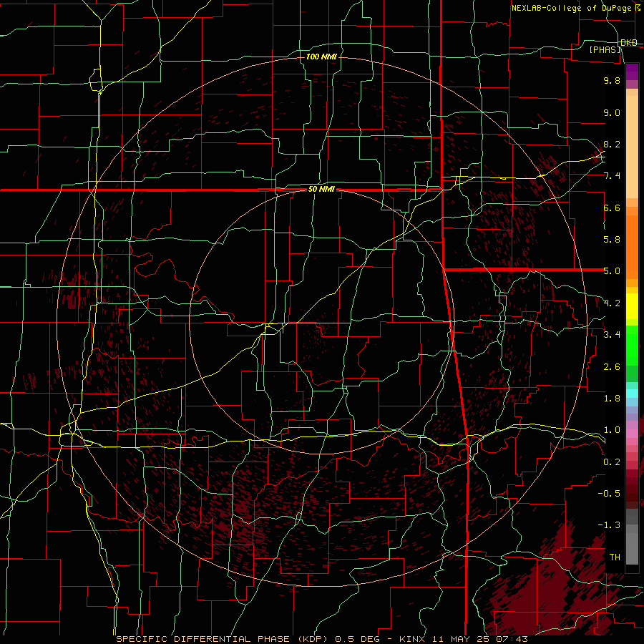The height and width of the screenshot is (644, 644).
Task: Click the [PHAS] legend heading
Action: pos(605,49)
